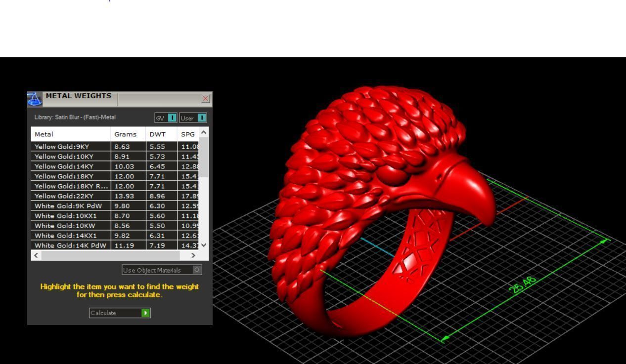Select the Yellow Gold:18KY row
Viewport: 626px width, 364px height.
(x=115, y=176)
